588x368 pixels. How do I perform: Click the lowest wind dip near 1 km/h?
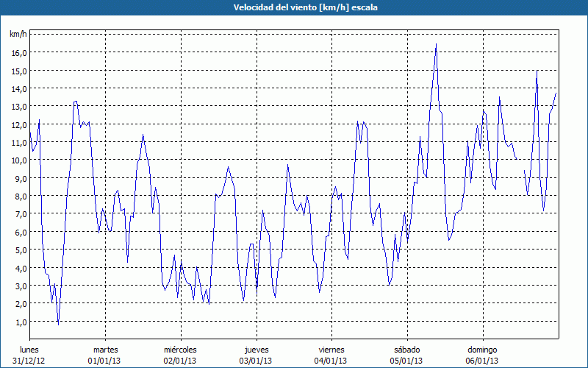[58, 322]
